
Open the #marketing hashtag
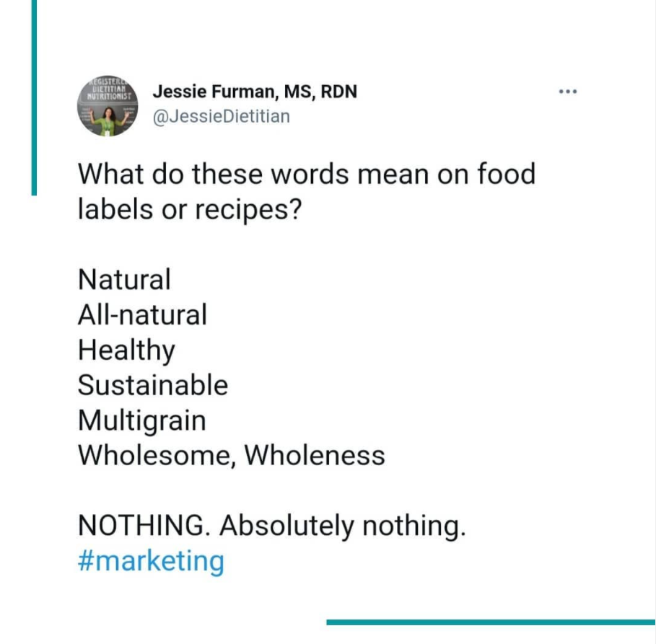click(x=151, y=560)
